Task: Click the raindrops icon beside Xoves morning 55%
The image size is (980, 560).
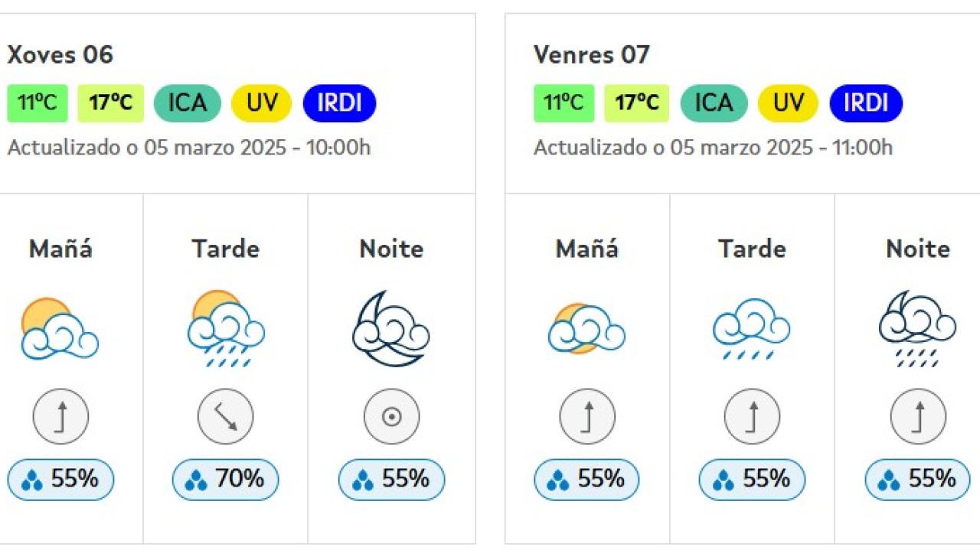Action: pyautogui.click(x=31, y=478)
